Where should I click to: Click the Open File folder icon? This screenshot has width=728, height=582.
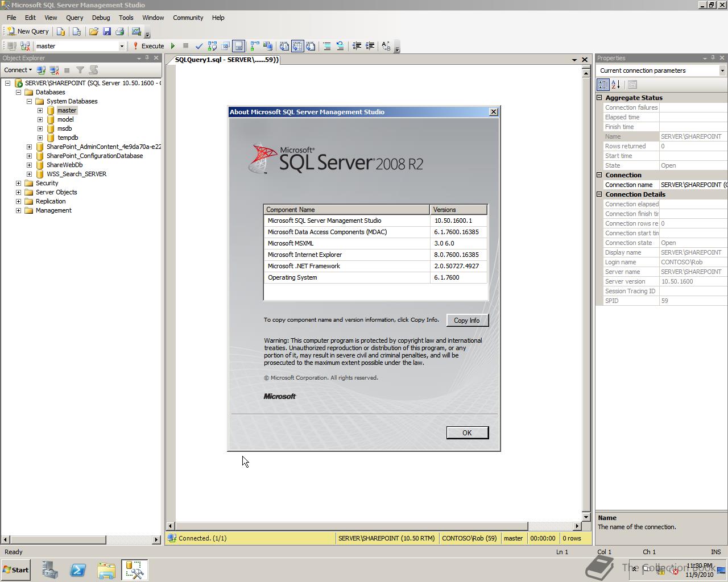click(x=94, y=31)
